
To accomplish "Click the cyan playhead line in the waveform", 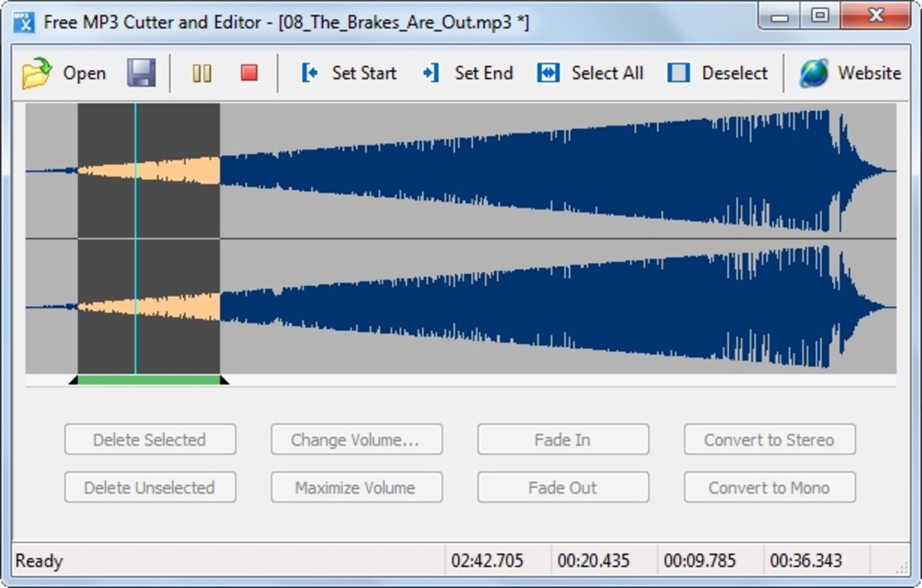I will click(x=135, y=238).
